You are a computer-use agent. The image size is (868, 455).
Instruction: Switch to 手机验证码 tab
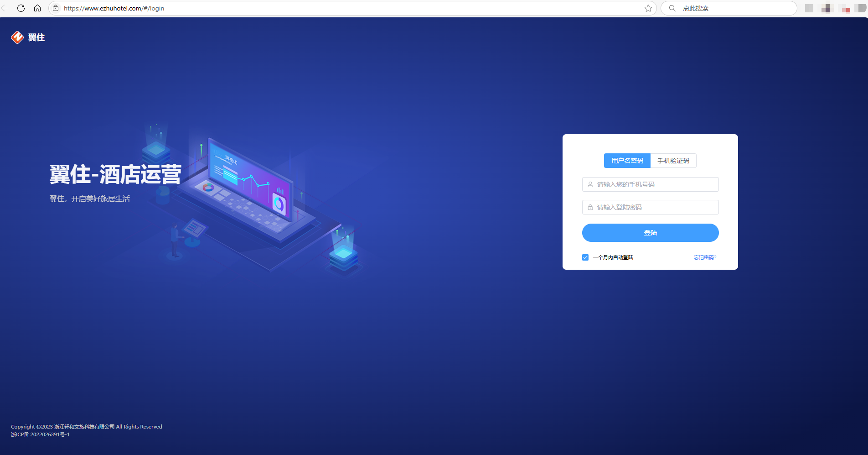click(673, 161)
